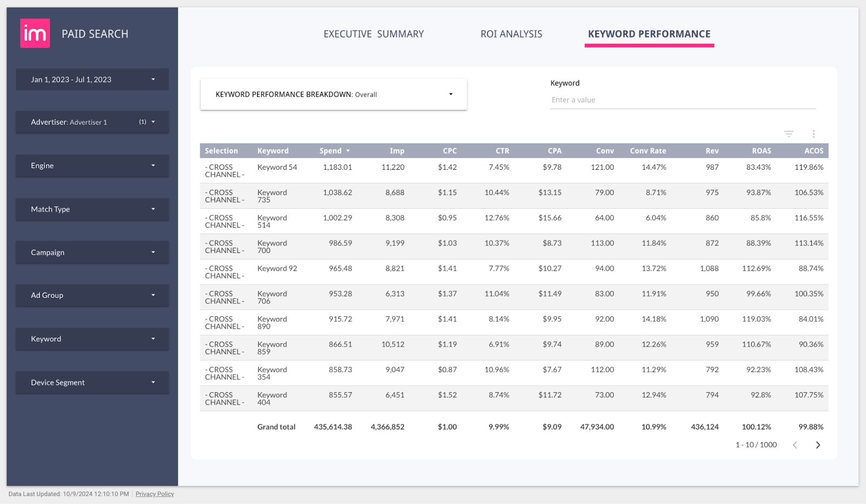866x504 pixels.
Task: Open the table three-dot options menu
Action: pos(813,133)
